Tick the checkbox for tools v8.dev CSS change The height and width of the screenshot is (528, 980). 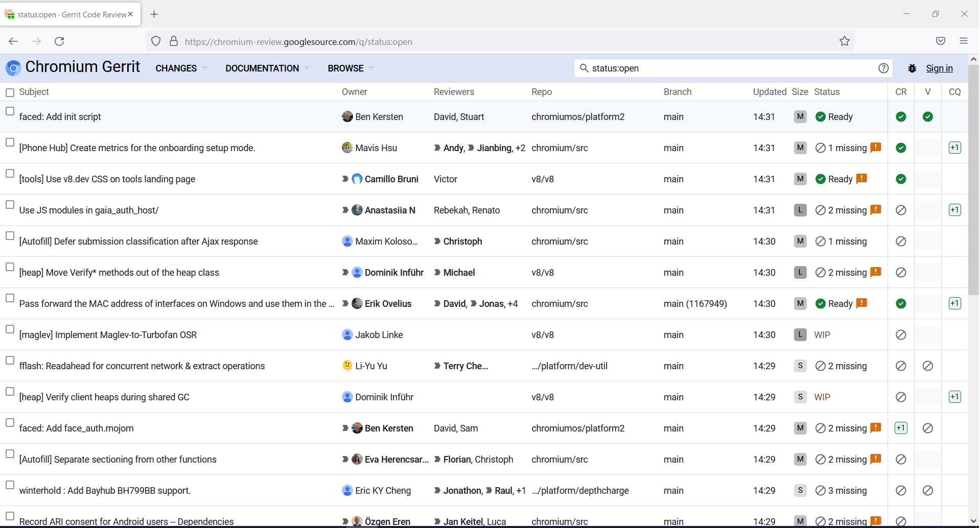click(x=10, y=174)
